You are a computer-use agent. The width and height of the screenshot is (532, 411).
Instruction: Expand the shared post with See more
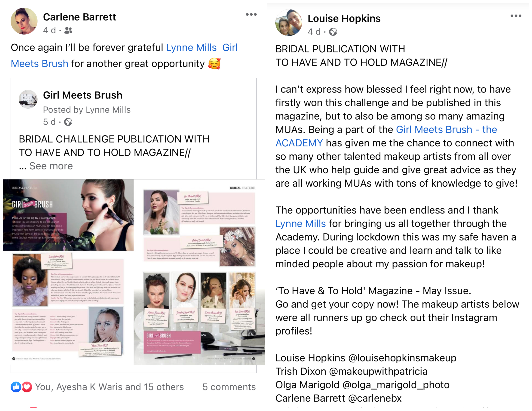51,166
